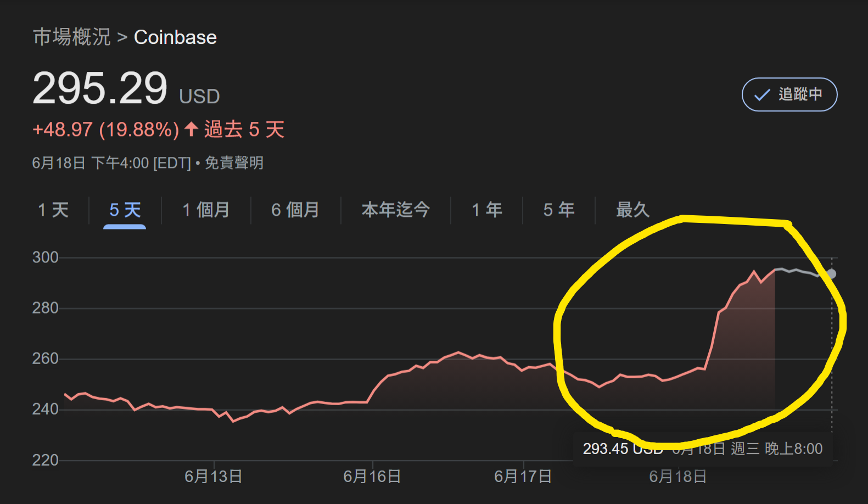Click the 240 y-axis label

(x=46, y=409)
